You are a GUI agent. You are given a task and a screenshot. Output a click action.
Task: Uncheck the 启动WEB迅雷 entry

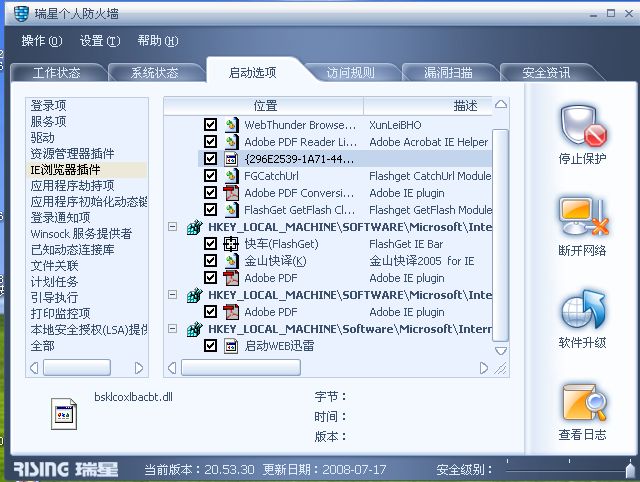pyautogui.click(x=210, y=346)
